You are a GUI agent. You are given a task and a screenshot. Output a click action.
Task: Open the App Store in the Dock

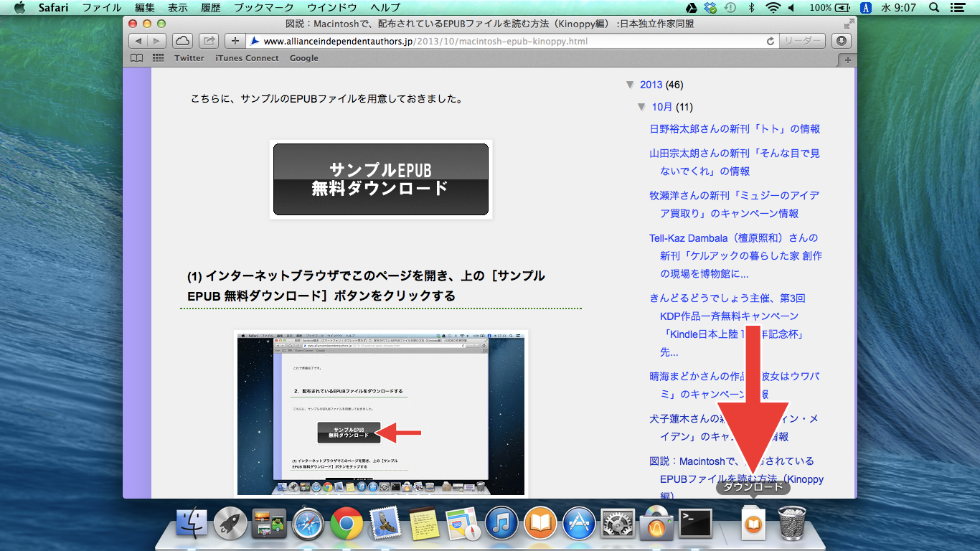tap(579, 523)
